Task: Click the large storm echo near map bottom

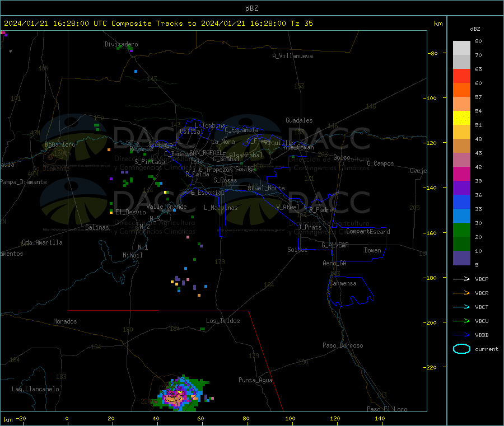Action: (180, 394)
